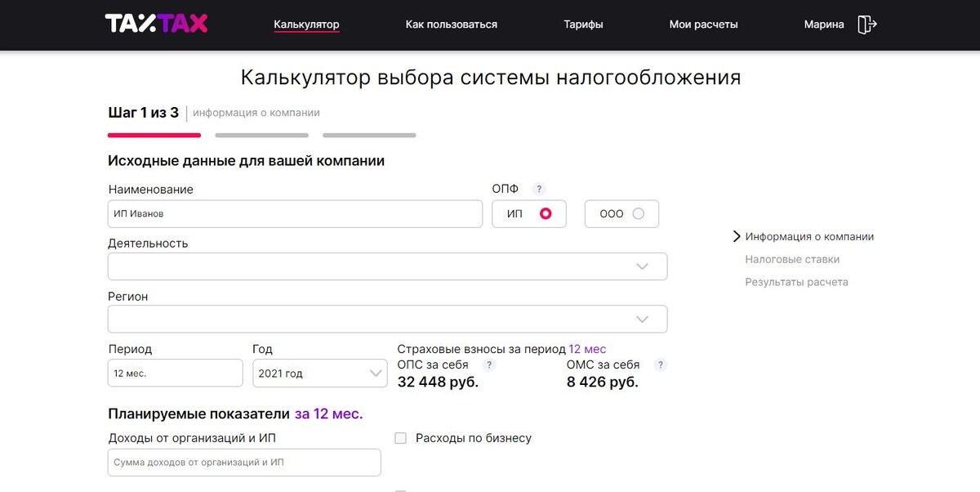
Task: Click the logout door icon
Action: coord(866,25)
